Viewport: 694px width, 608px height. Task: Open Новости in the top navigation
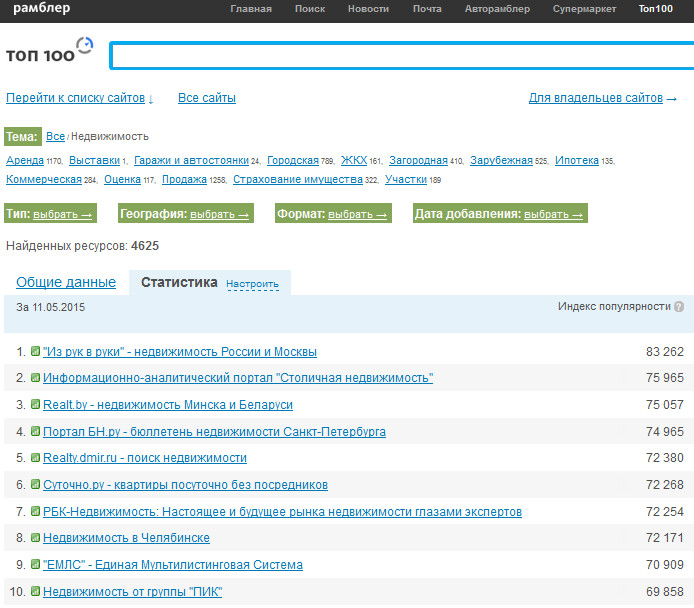(x=368, y=9)
